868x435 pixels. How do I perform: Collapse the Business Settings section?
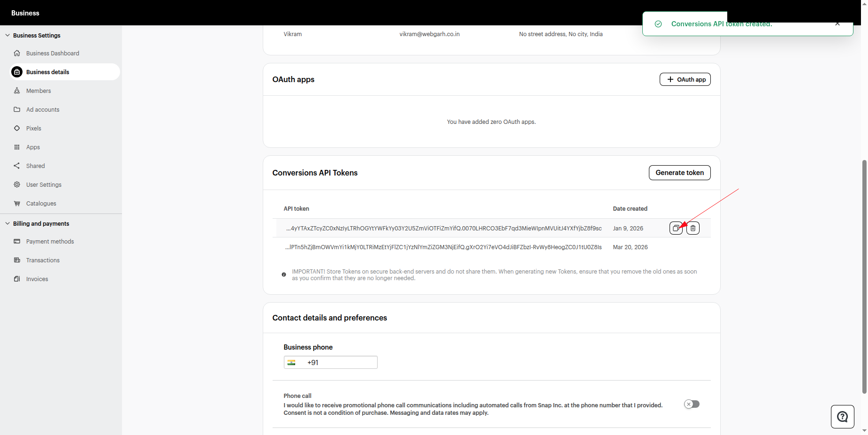click(8, 35)
